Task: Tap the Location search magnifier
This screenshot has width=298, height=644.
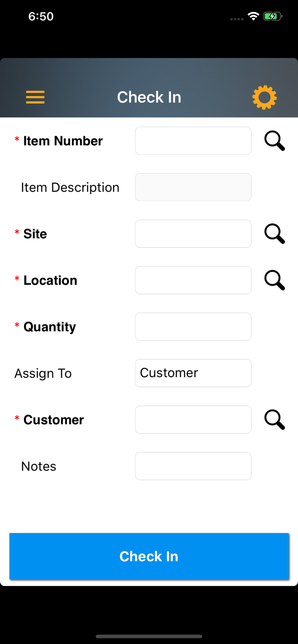Action: tap(274, 280)
